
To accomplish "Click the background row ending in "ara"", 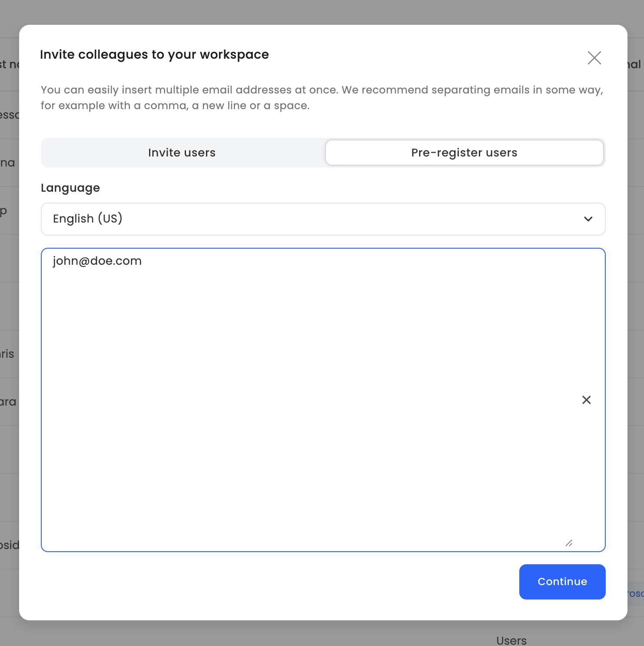I will tap(8, 402).
